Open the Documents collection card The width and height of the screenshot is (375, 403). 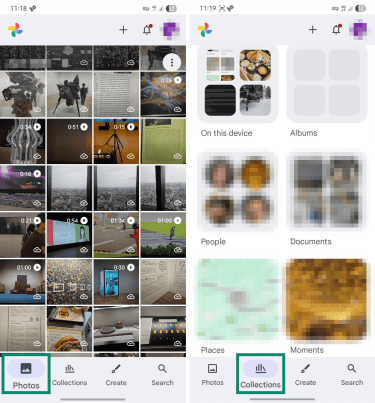(x=327, y=191)
